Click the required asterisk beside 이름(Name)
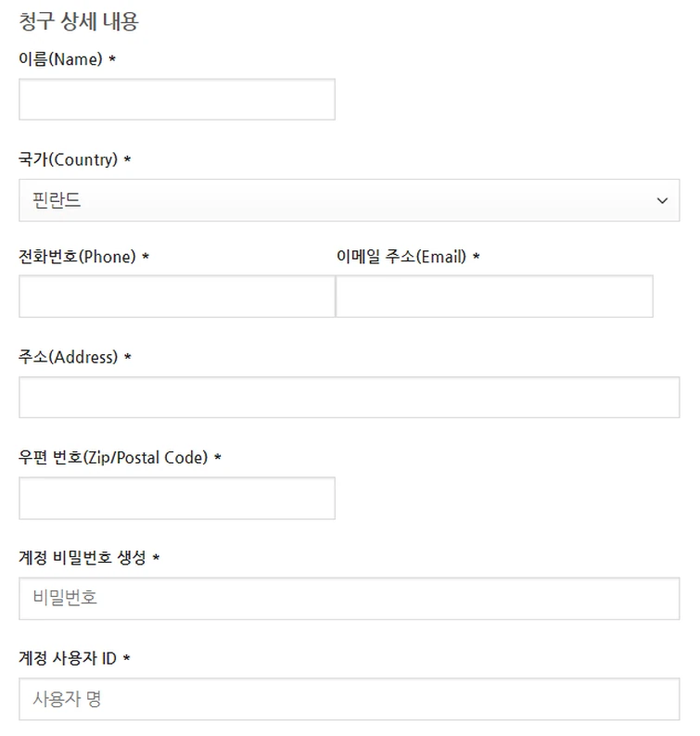The width and height of the screenshot is (700, 736). point(112,59)
